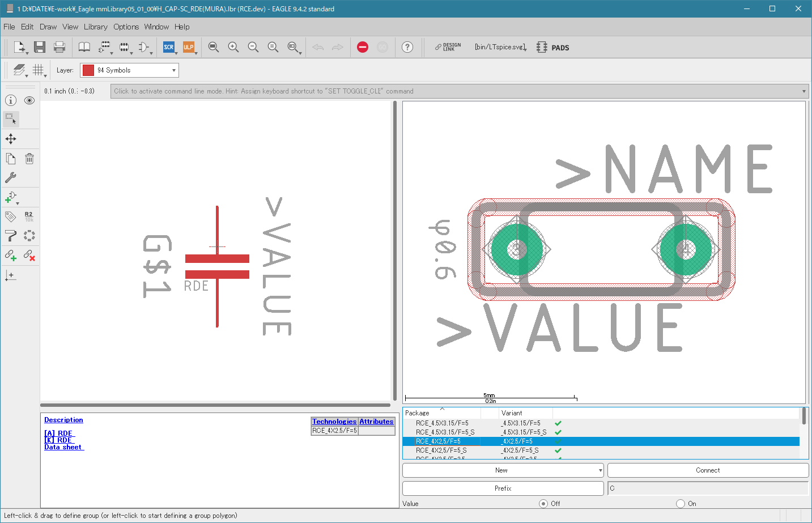Image resolution: width=812 pixels, height=523 pixels.
Task: Click the red Stop command icon
Action: click(x=363, y=47)
